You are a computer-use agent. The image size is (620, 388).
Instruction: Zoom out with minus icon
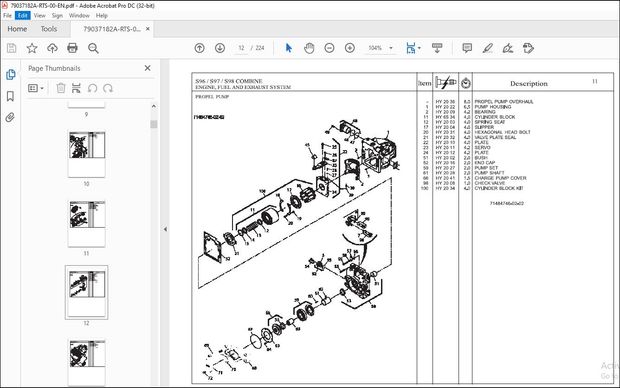tap(329, 48)
